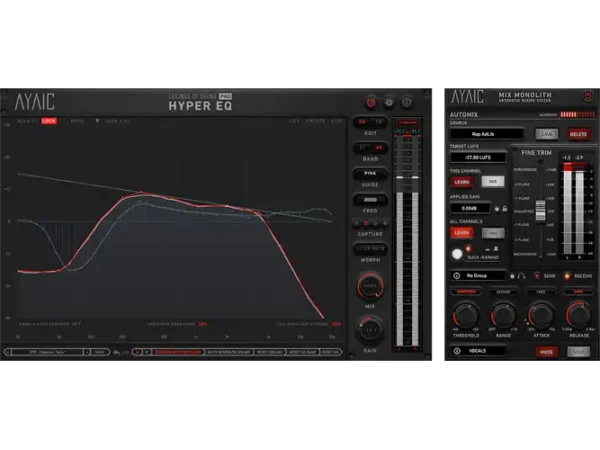600x450 pixels.
Task: Toggle the SEND indicator
Action: (537, 276)
